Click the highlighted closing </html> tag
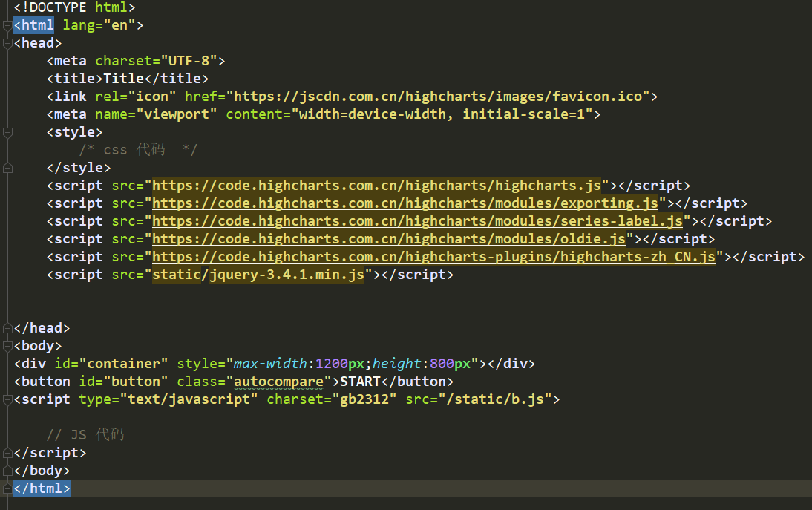This screenshot has width=812, height=510. pos(42,488)
